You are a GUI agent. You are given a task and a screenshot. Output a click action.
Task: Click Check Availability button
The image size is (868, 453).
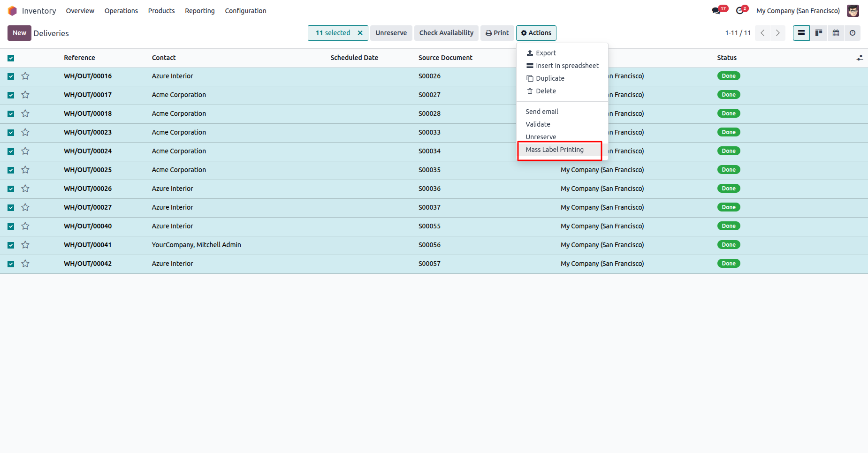coord(446,33)
